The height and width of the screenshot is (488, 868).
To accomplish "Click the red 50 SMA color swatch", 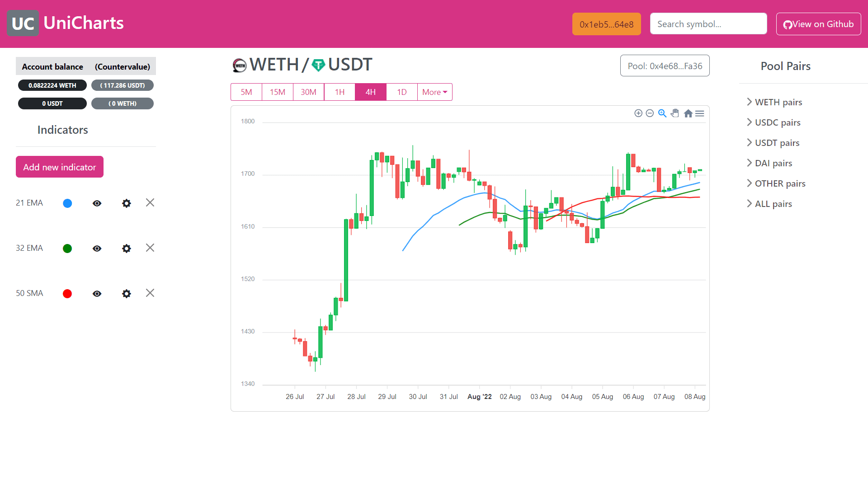I will [67, 294].
